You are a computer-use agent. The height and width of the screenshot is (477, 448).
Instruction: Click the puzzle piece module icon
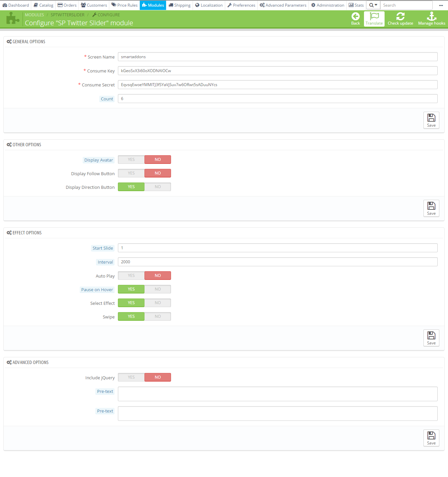(13, 19)
